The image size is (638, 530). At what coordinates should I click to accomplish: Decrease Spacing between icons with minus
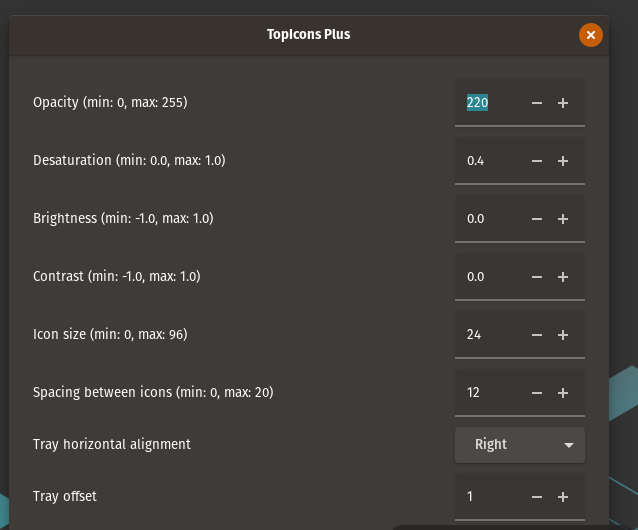pyautogui.click(x=537, y=393)
